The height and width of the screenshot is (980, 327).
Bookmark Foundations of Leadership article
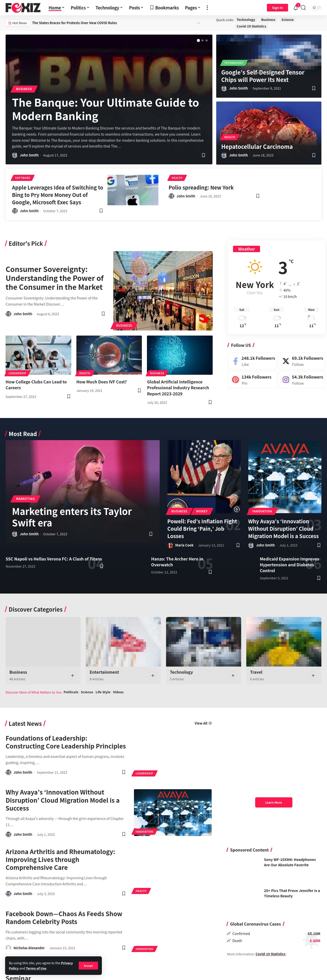click(x=124, y=772)
